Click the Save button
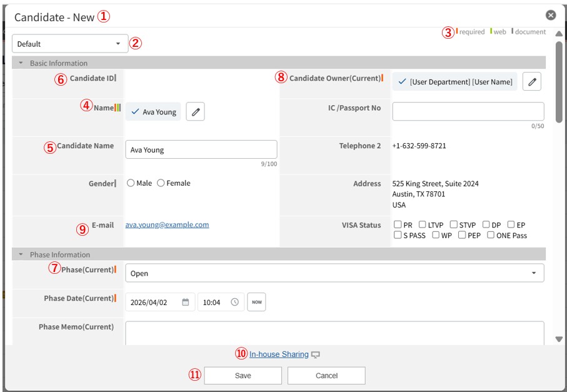Screen dimensions: 567x392 243,376
